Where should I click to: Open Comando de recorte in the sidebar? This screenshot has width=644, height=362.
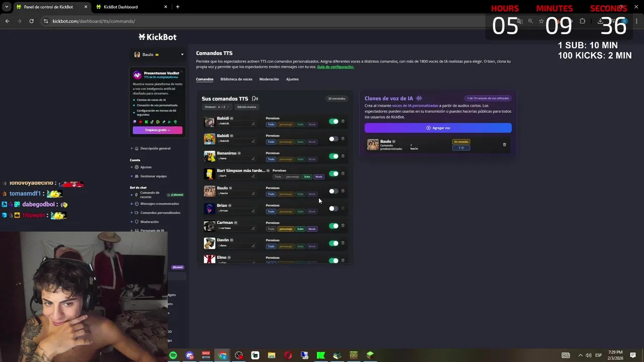point(149,195)
